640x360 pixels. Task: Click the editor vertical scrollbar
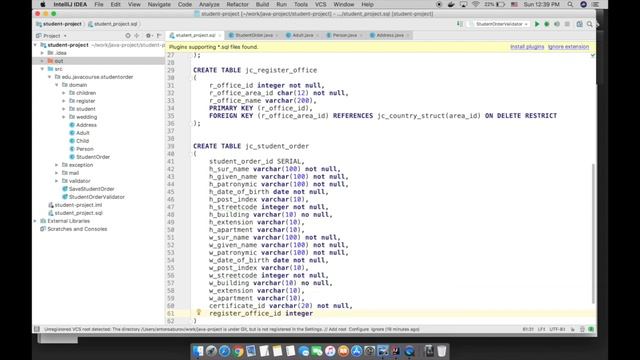point(593,233)
